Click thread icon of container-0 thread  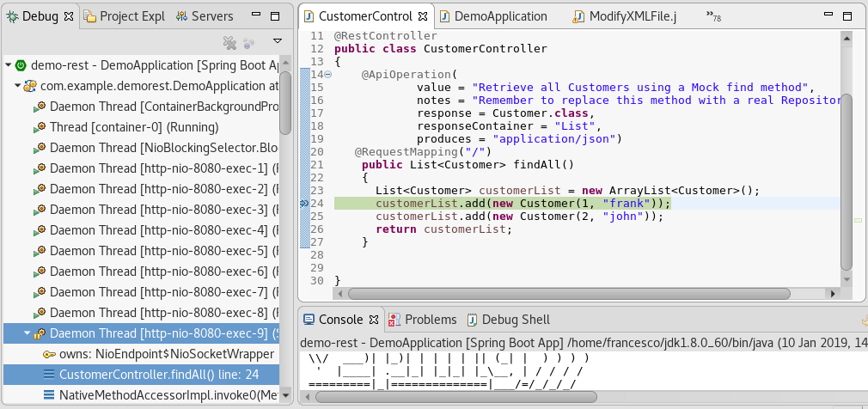pos(40,127)
